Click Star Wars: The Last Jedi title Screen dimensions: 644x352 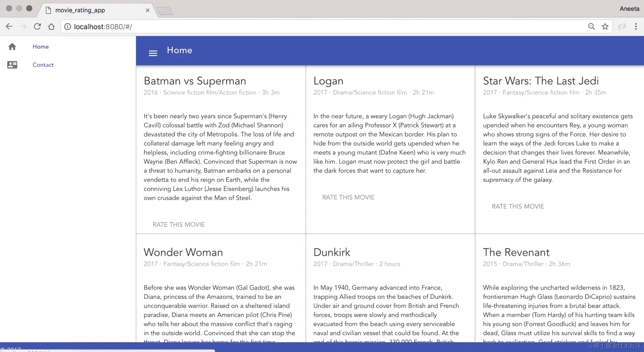[x=541, y=81]
